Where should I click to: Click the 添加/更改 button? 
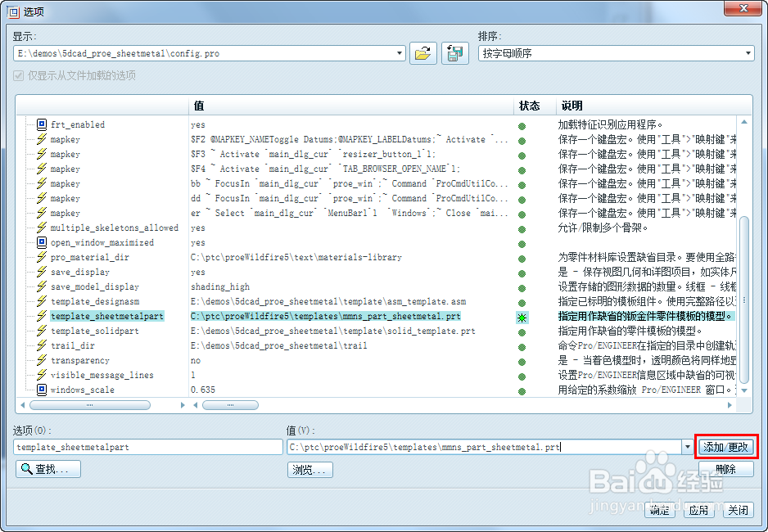(726, 447)
